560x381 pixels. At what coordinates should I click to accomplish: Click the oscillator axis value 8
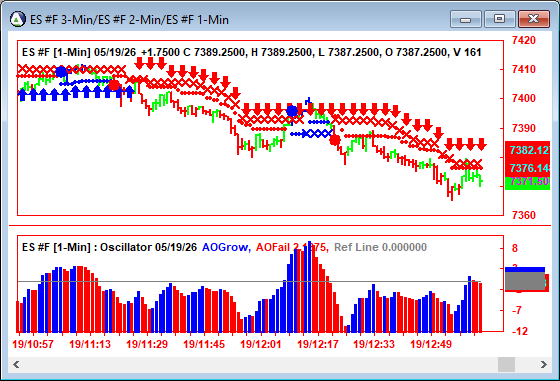click(515, 248)
